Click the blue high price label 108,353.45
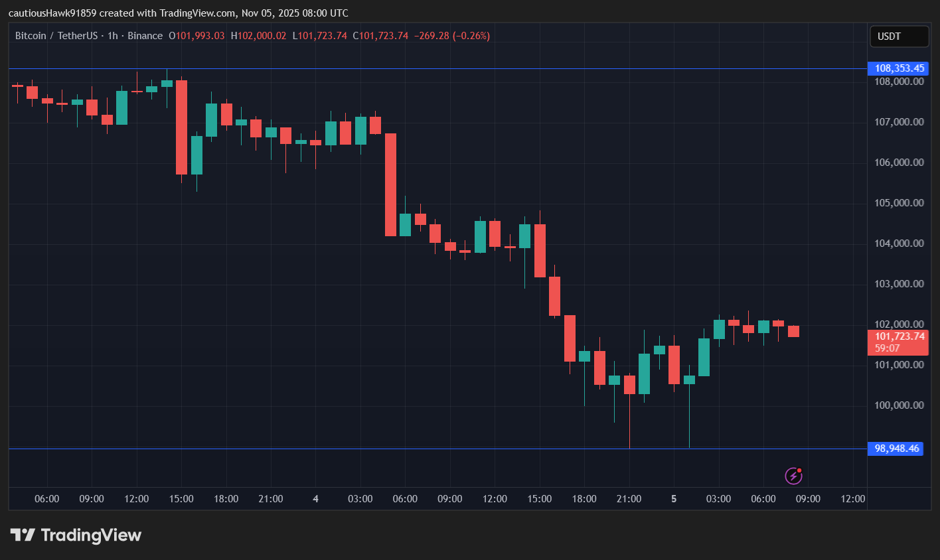Image resolution: width=940 pixels, height=560 pixels. pos(898,68)
